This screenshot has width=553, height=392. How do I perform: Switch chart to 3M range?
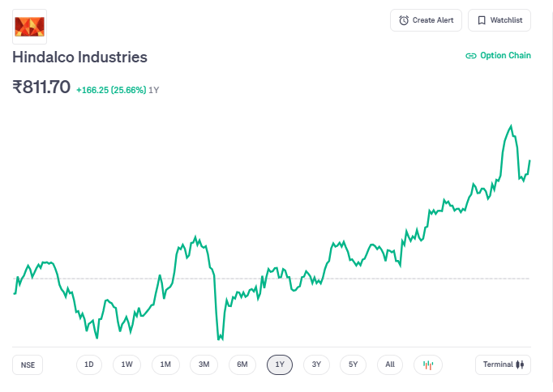click(x=204, y=364)
